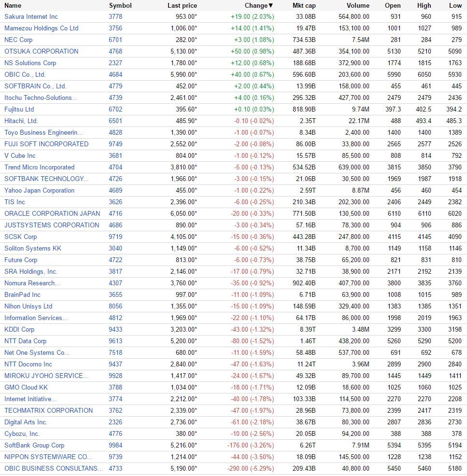Open SCSK Corp link
This screenshot has width=467, height=476.
pyautogui.click(x=20, y=237)
